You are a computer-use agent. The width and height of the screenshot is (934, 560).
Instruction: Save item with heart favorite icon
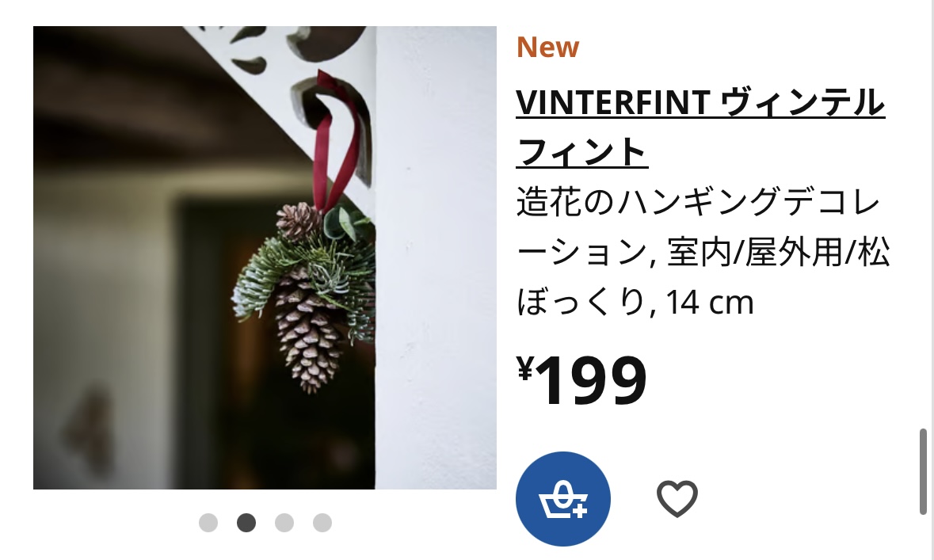click(677, 499)
